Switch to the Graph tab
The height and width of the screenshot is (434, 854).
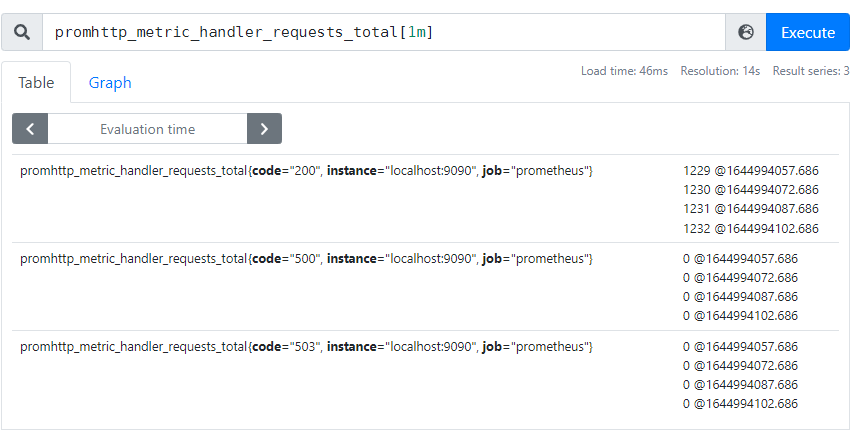(110, 83)
